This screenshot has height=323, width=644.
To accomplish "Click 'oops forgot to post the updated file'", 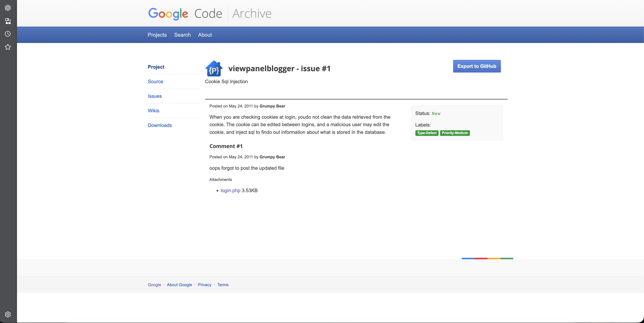I will pos(247,168).
